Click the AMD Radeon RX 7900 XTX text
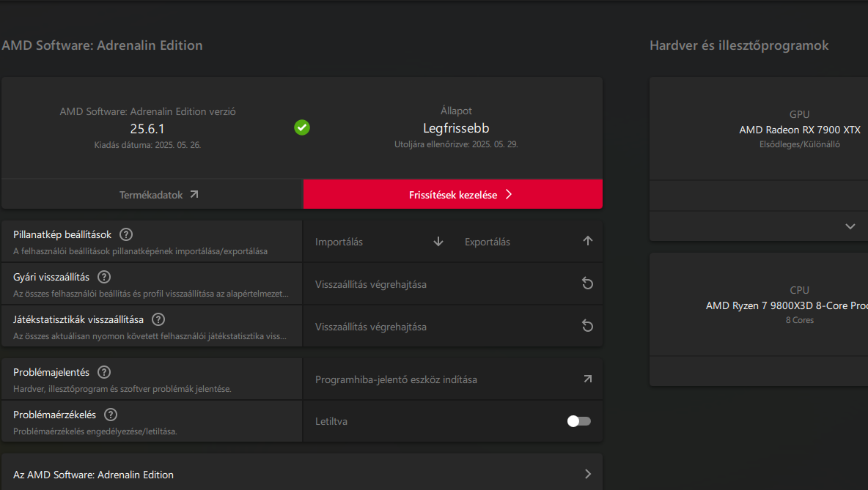Image resolution: width=868 pixels, height=490 pixels. (x=799, y=130)
